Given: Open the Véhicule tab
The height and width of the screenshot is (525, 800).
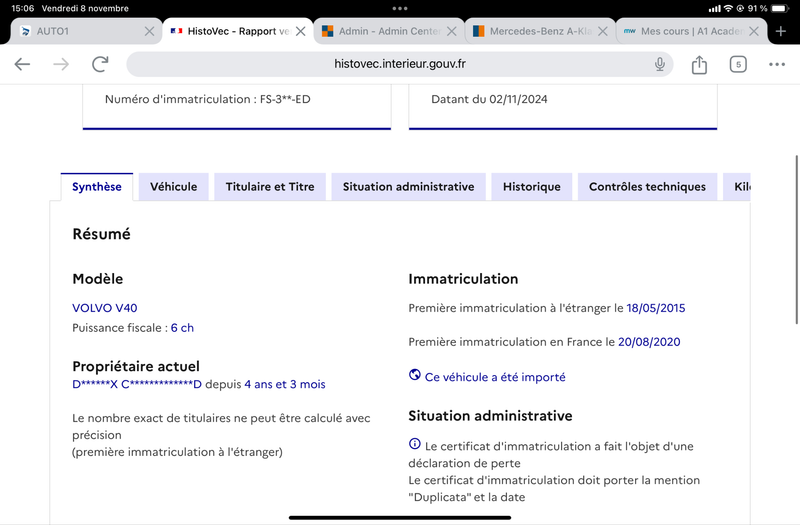Looking at the screenshot, I should tap(173, 187).
